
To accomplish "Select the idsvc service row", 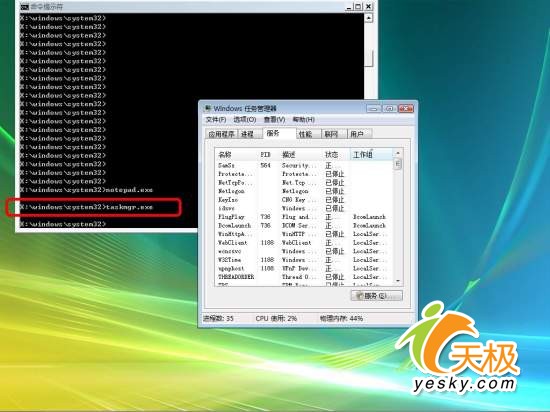I will tap(304, 208).
